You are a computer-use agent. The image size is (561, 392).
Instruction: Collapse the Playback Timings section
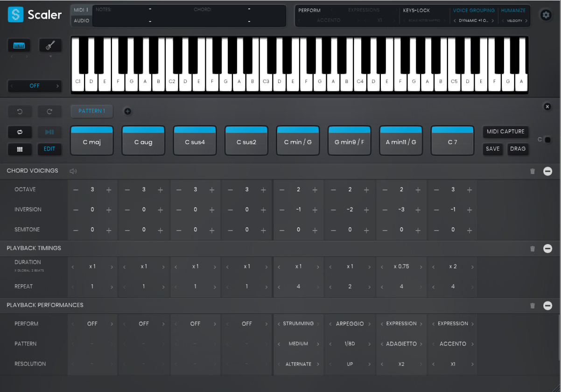pos(548,249)
